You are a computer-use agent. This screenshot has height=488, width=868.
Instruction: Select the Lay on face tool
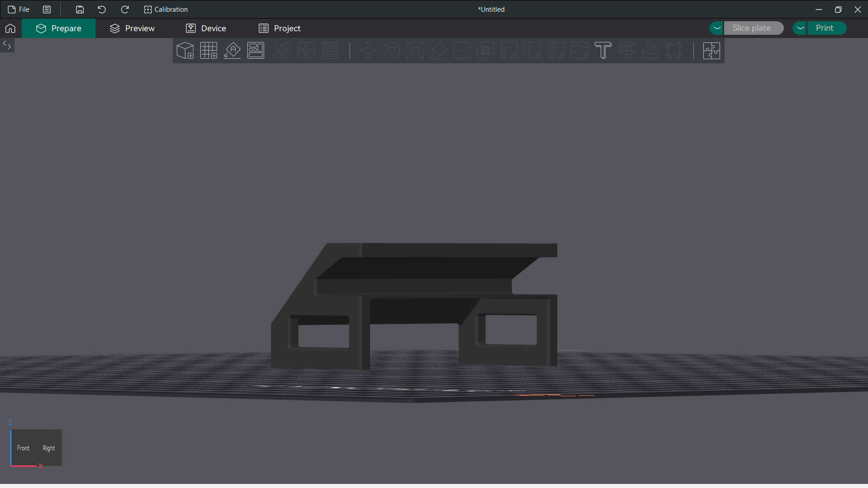coord(438,51)
